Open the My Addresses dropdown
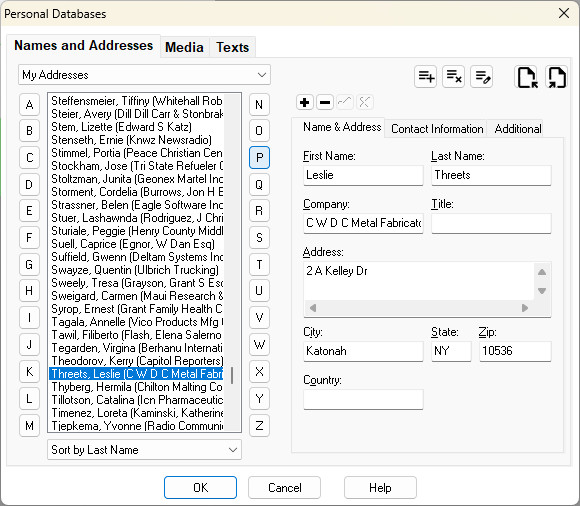 (x=144, y=75)
